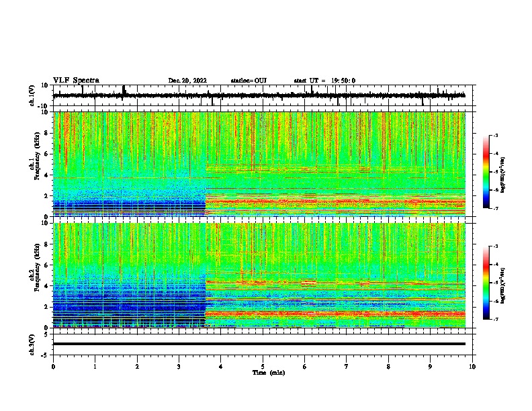Click the ch.1 voltage waveform trace
The width and height of the screenshot is (532, 411).
[259, 95]
